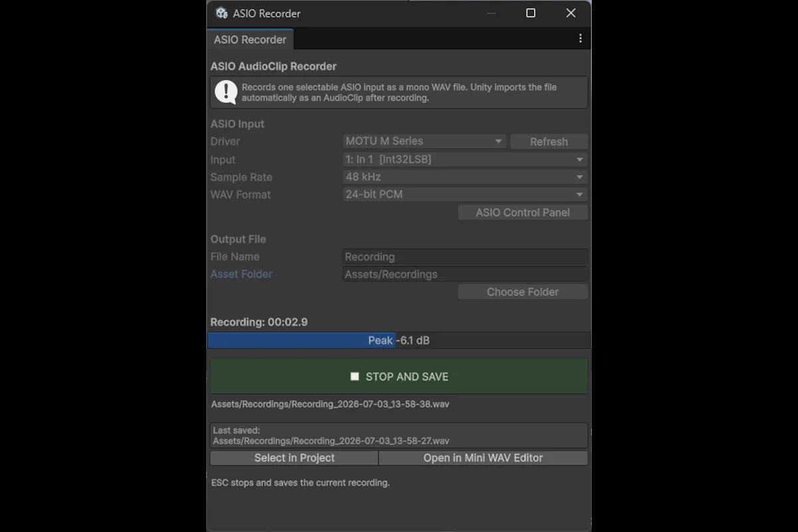Open the three-dot tab options menu
Image resolution: width=798 pixels, height=532 pixels.
click(580, 39)
